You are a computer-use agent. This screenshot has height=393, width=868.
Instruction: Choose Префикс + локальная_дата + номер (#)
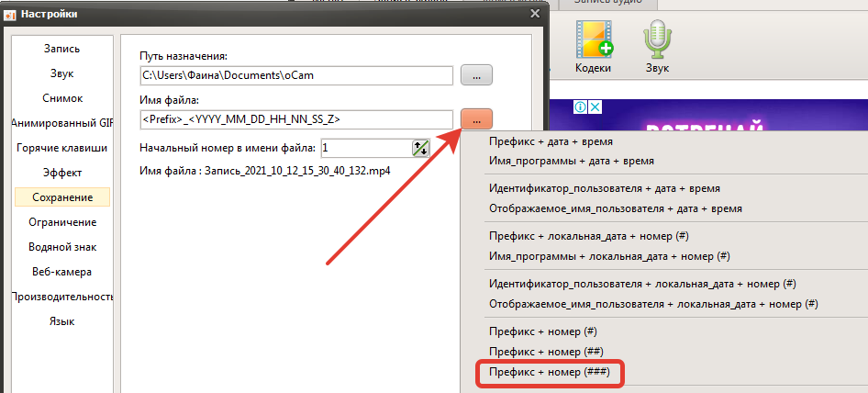point(589,236)
